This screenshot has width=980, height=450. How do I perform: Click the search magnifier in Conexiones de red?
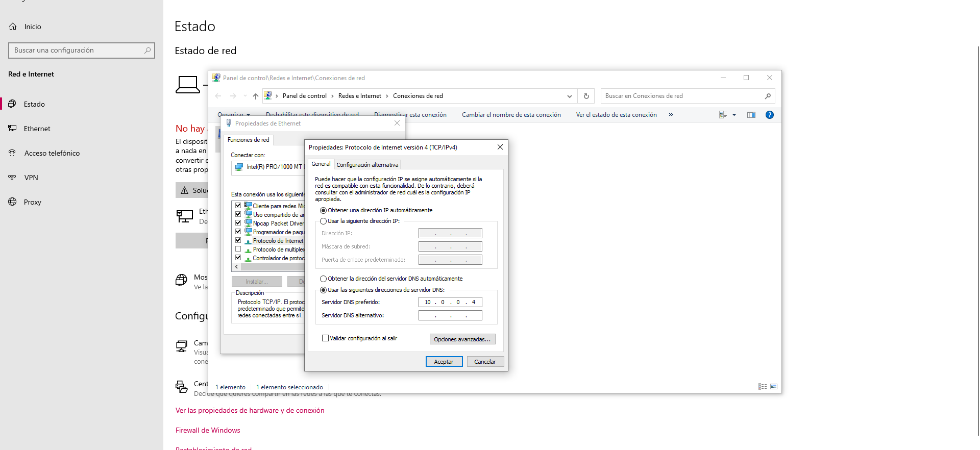tap(767, 96)
